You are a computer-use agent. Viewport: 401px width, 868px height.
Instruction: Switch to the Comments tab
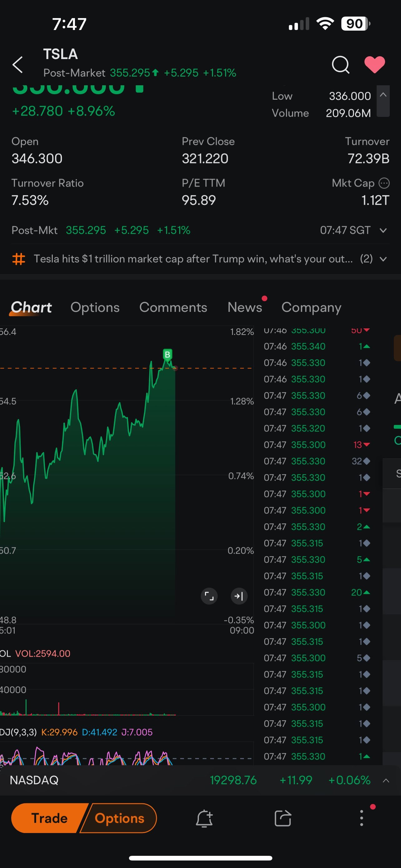(173, 307)
